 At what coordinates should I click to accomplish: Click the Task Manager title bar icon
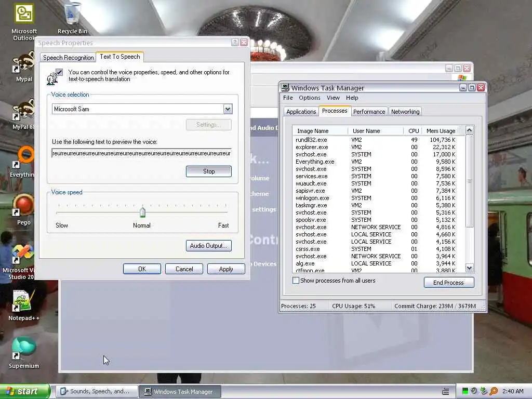285,87
